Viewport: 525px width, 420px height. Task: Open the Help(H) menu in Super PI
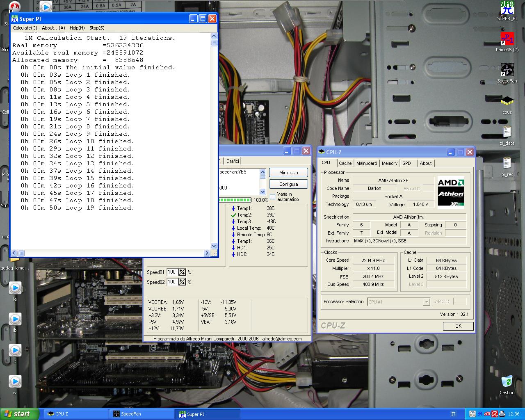click(x=77, y=28)
